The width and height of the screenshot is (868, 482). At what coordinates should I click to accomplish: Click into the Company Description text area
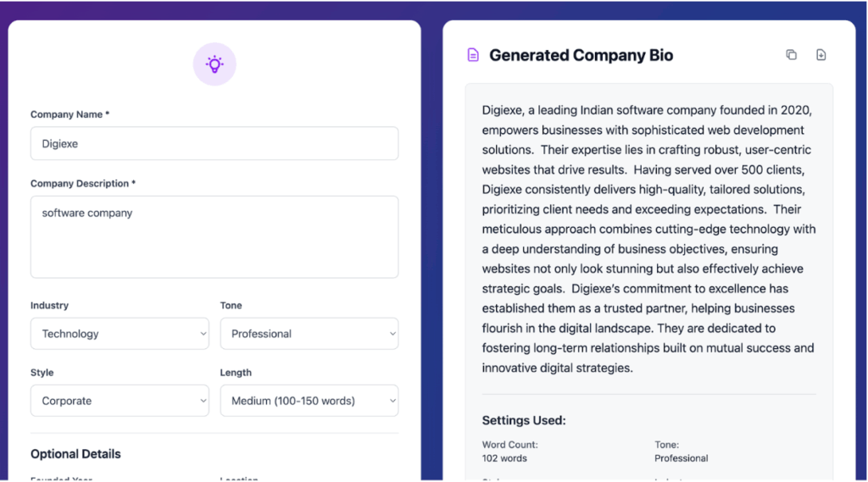pos(214,236)
